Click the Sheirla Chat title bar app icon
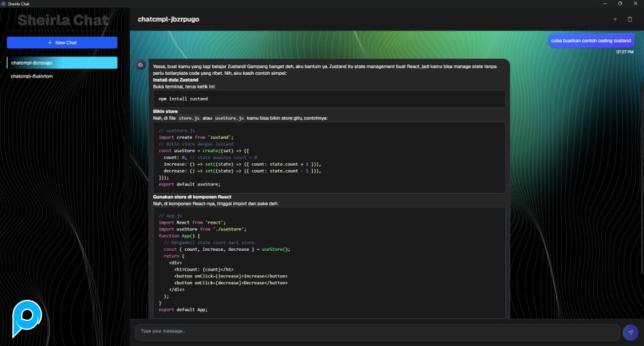 tap(4, 3)
